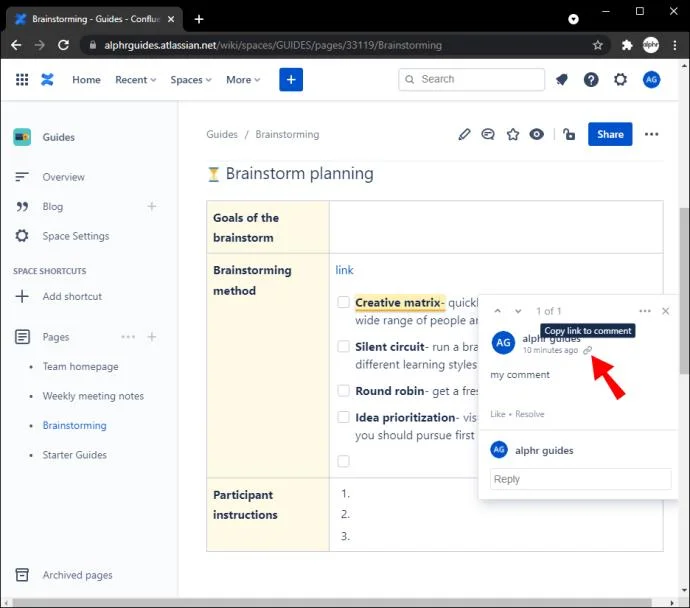Open Weekly meeting notes page
690x608 pixels.
(93, 396)
